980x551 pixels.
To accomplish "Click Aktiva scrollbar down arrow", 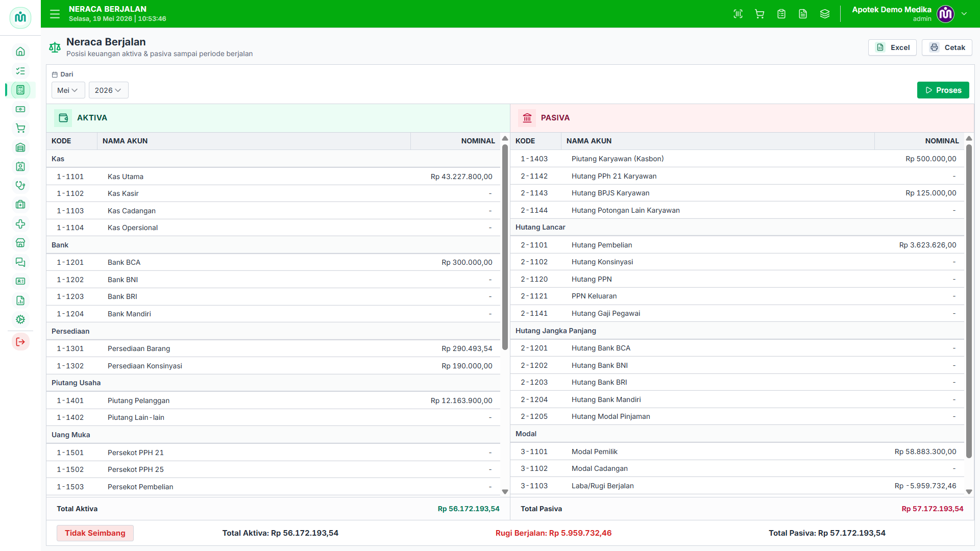I will pyautogui.click(x=505, y=492).
